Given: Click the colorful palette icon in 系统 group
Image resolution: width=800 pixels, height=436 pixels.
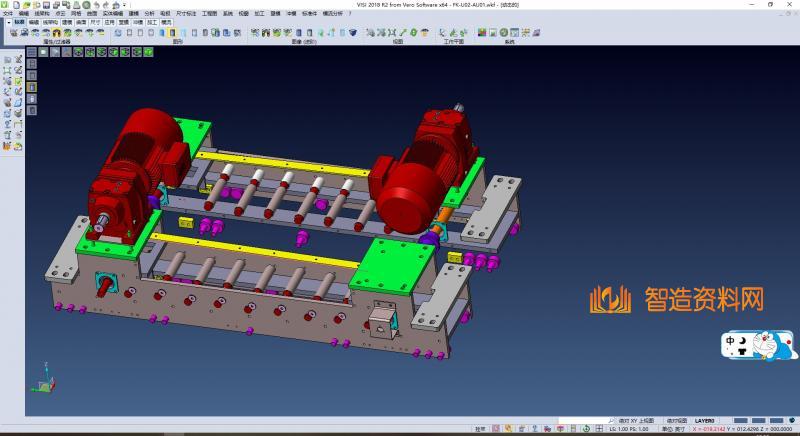Looking at the screenshot, I should coord(481,33).
